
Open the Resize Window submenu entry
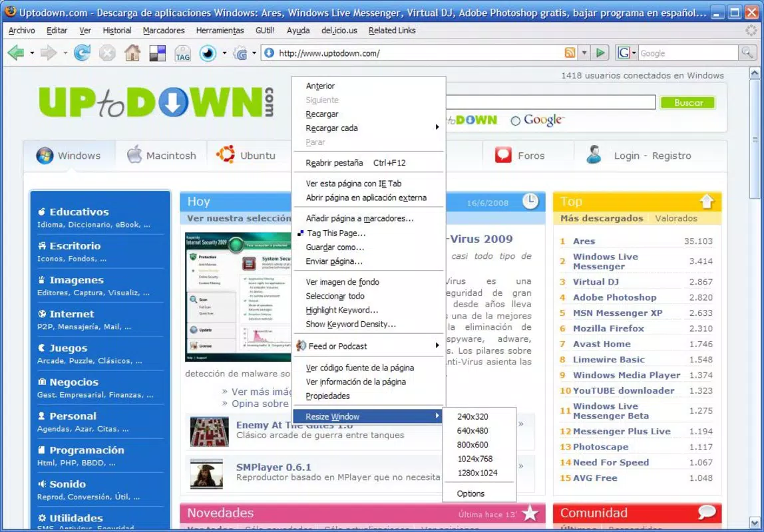(369, 416)
